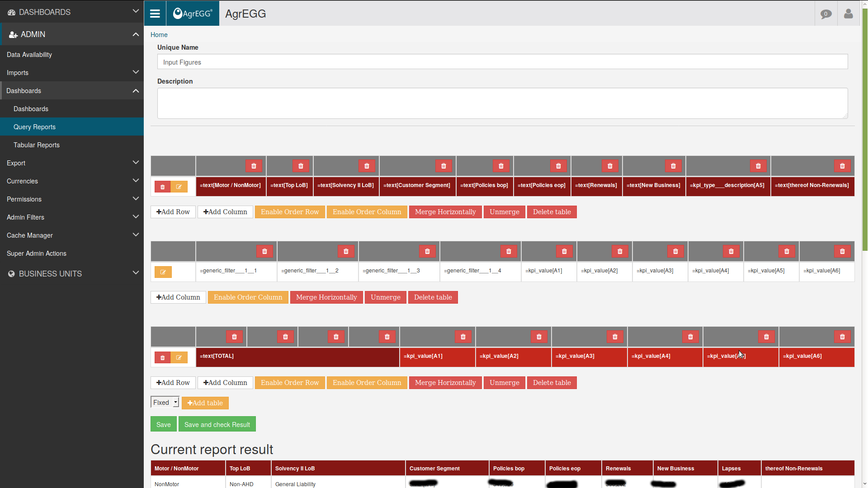Select Query Reports from sidebar
The height and width of the screenshot is (488, 868).
click(x=34, y=127)
